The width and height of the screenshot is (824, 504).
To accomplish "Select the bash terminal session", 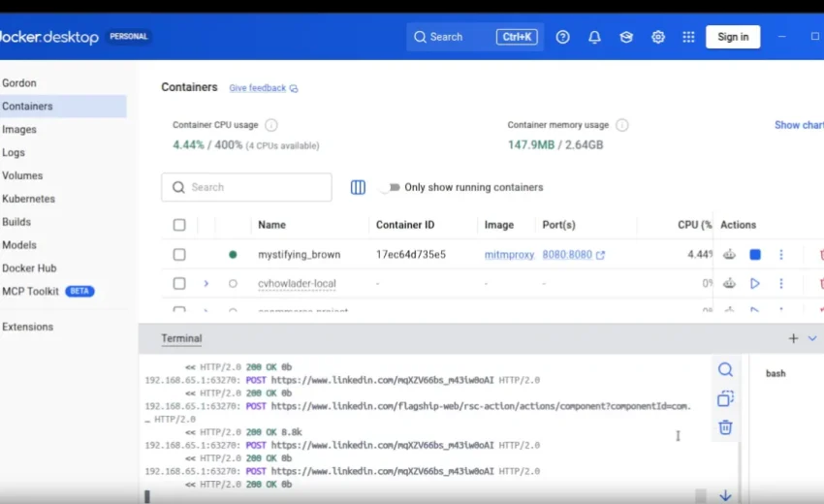I will coord(776,374).
